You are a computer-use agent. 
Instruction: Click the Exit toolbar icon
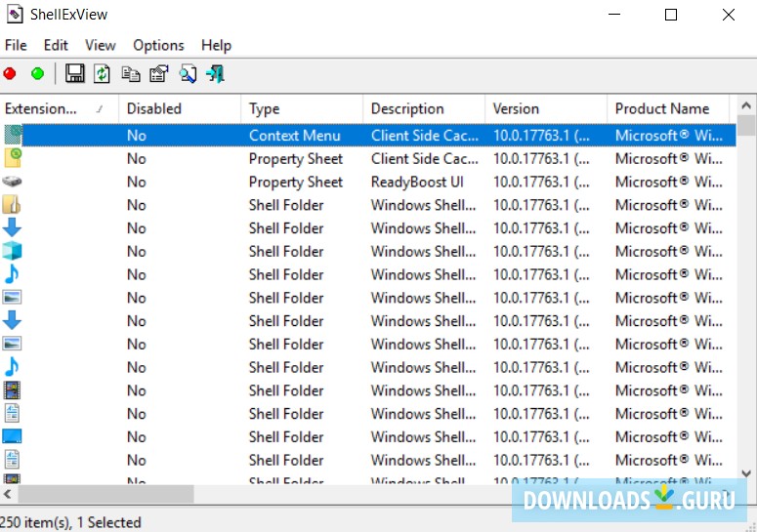(x=215, y=74)
